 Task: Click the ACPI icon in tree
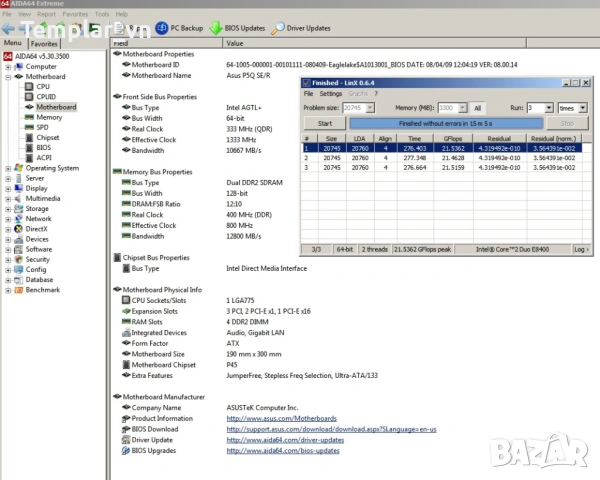coord(29,158)
